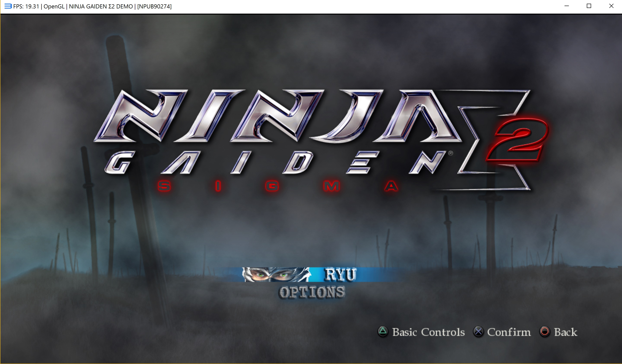
Task: Close the emulator game window
Action: (611, 6)
